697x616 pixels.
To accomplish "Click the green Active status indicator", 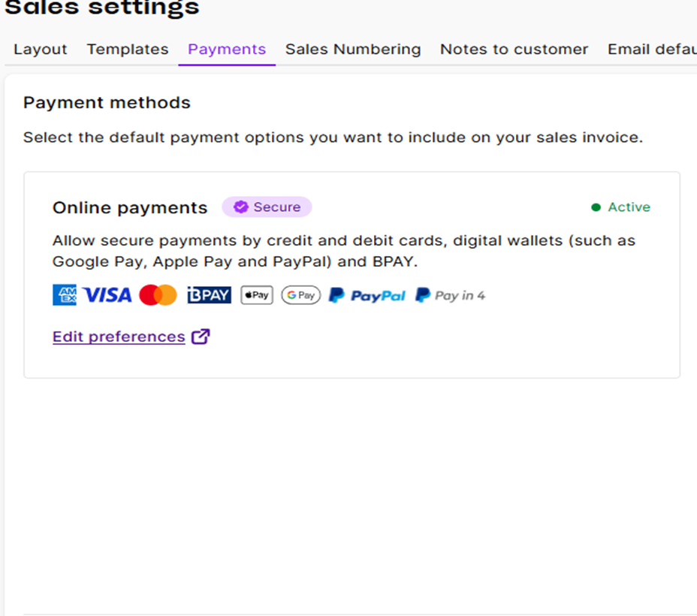I will tap(621, 207).
